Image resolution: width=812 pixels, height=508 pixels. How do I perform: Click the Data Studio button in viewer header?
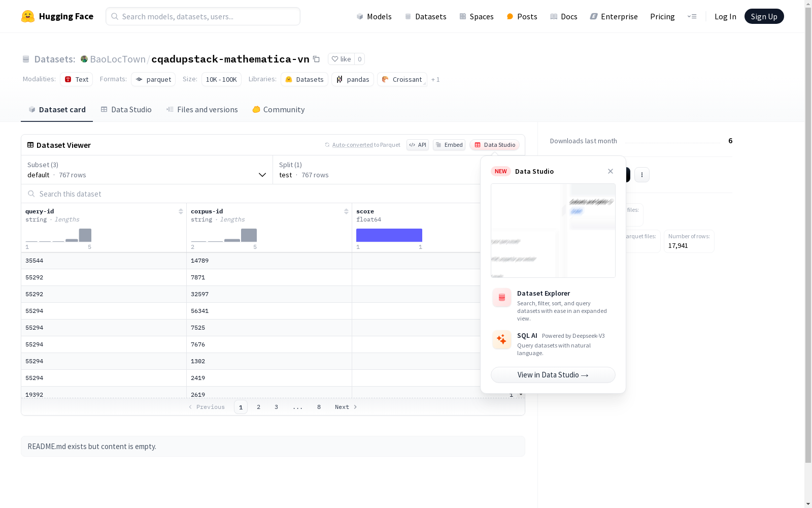495,145
